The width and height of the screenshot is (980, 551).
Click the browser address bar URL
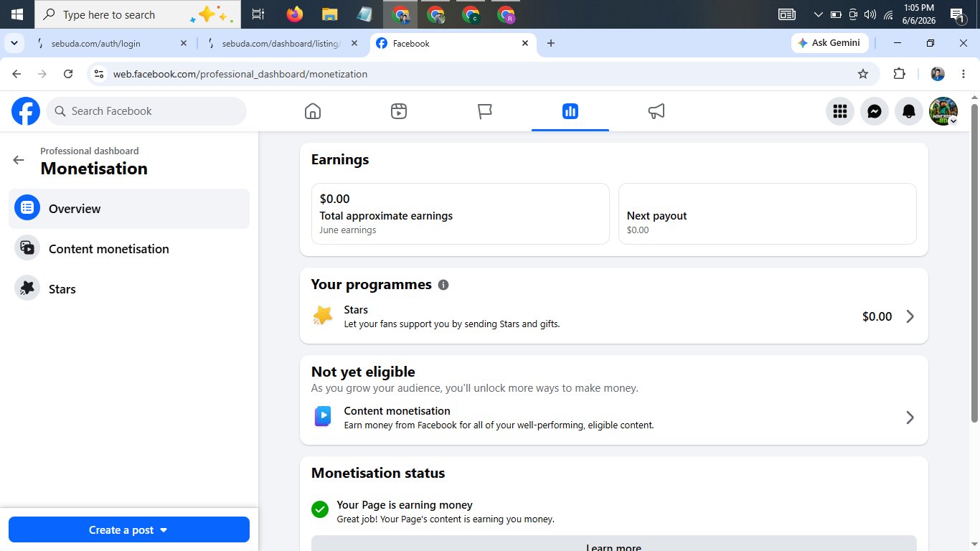click(240, 74)
